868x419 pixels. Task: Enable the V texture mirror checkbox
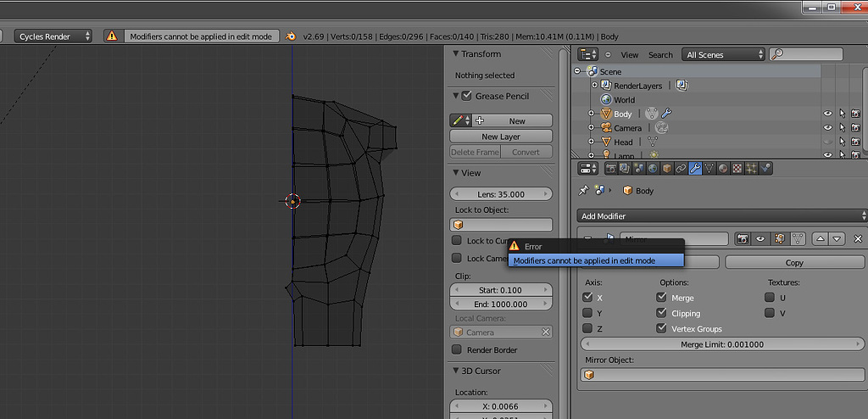[770, 313]
